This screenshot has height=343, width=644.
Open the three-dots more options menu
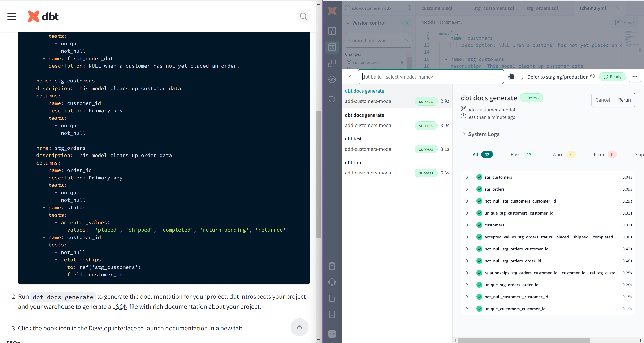635,77
